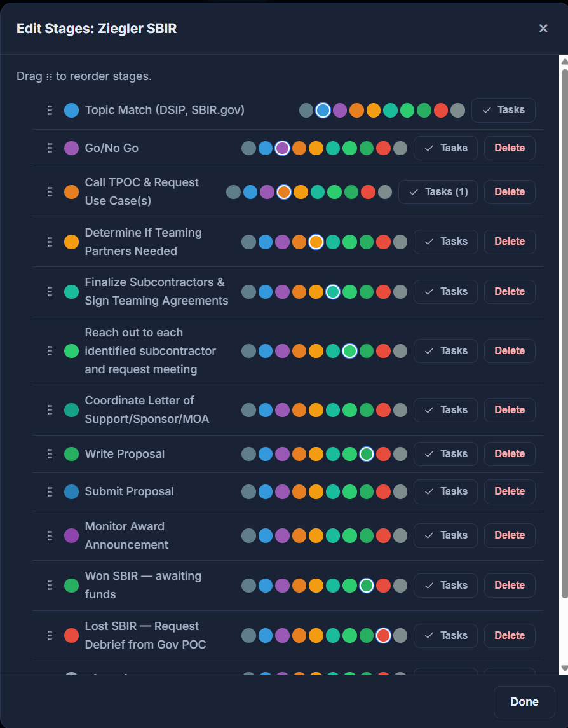Pick purple color for Monitor Award Announcement
568x728 pixels.
click(282, 536)
